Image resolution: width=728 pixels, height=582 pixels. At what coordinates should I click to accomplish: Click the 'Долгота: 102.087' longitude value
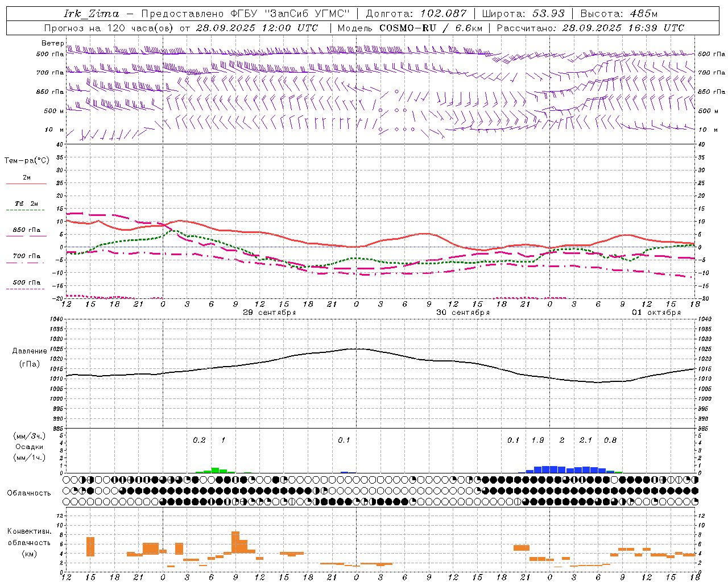(416, 14)
